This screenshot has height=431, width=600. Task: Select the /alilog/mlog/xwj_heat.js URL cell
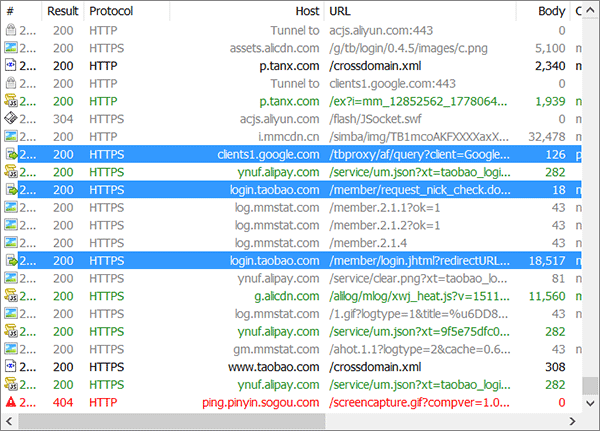click(x=419, y=296)
